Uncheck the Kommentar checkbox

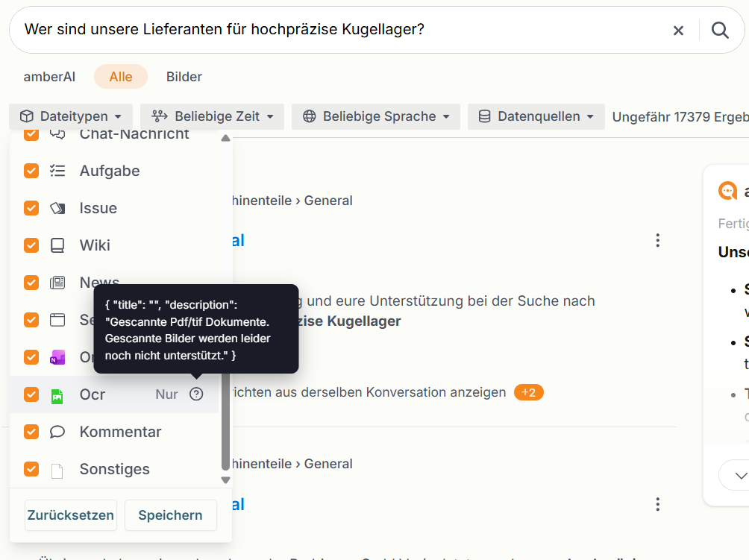(x=31, y=432)
